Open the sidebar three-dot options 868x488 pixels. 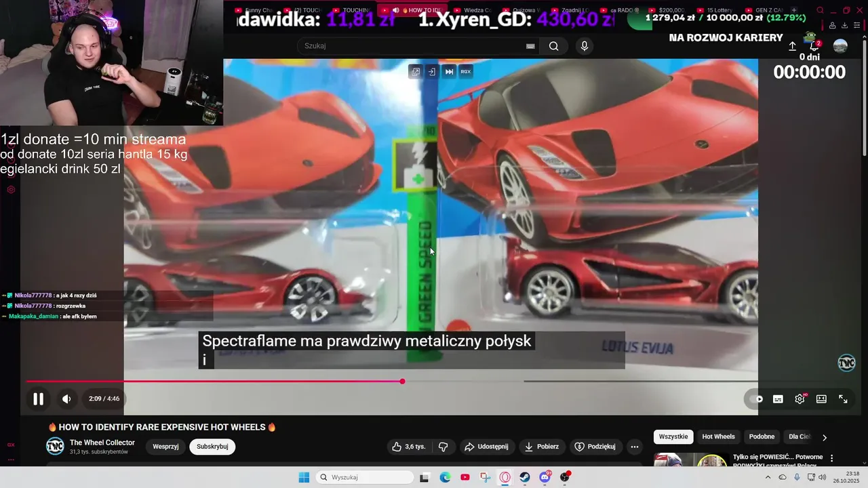(11, 460)
